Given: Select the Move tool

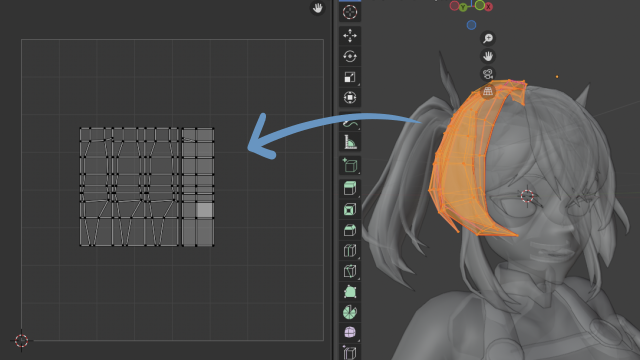Looking at the screenshot, I should tap(350, 36).
